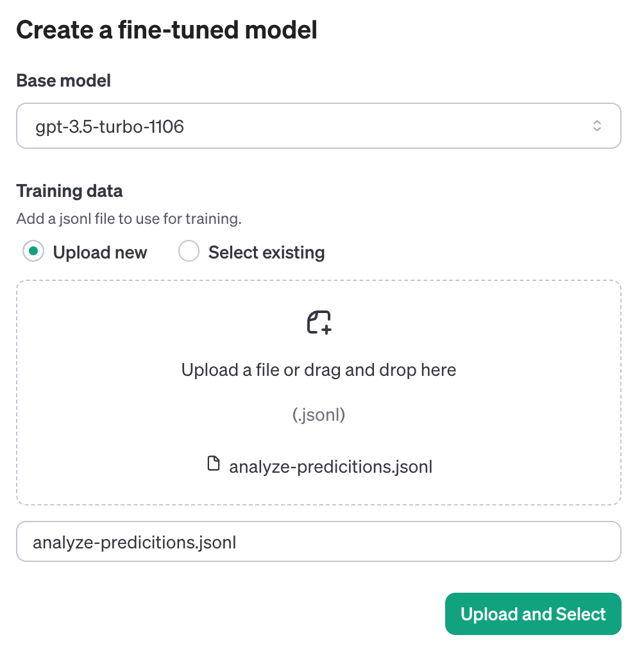644x653 pixels.
Task: Click the "Base model" field label
Action: [x=64, y=81]
